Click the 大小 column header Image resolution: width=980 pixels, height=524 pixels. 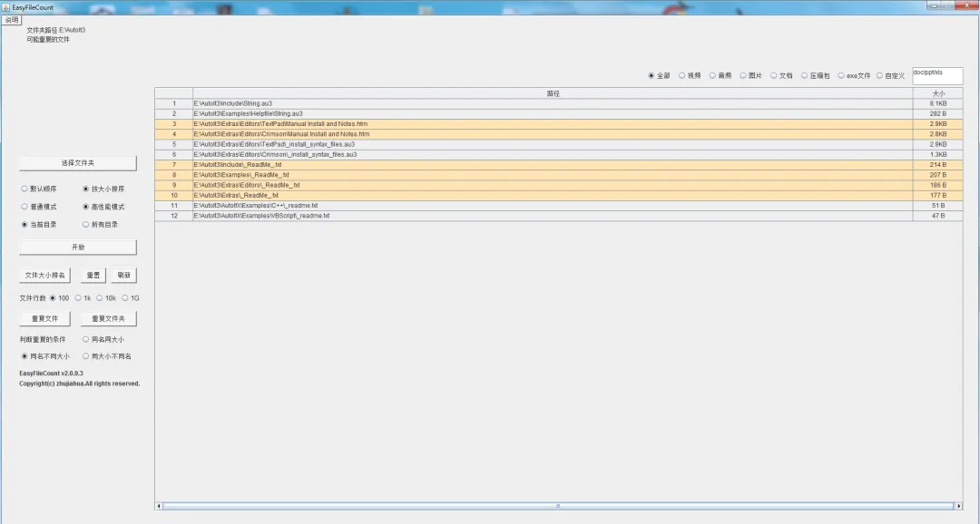(938, 93)
